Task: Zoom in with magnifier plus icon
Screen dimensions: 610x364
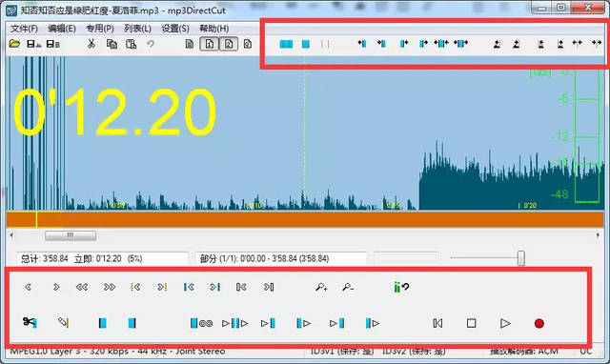Action: point(321,287)
